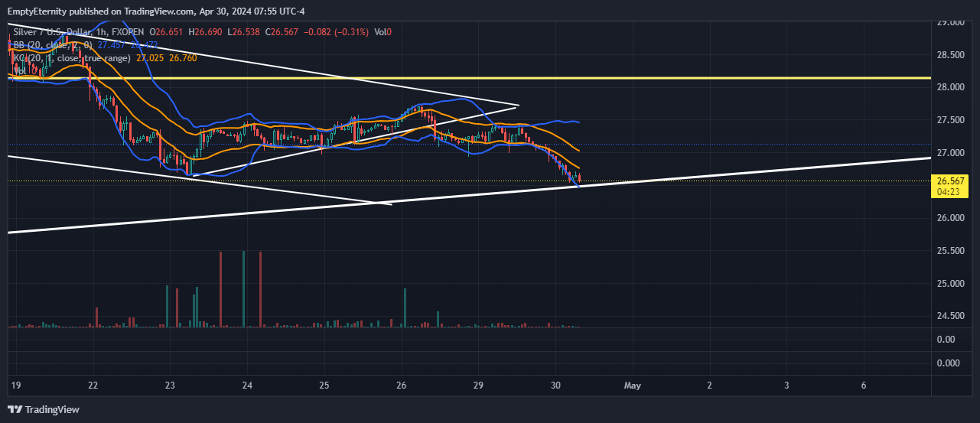980x423 pixels.
Task: Click the change value −0.082 (−0.31%)
Action: tap(337, 32)
